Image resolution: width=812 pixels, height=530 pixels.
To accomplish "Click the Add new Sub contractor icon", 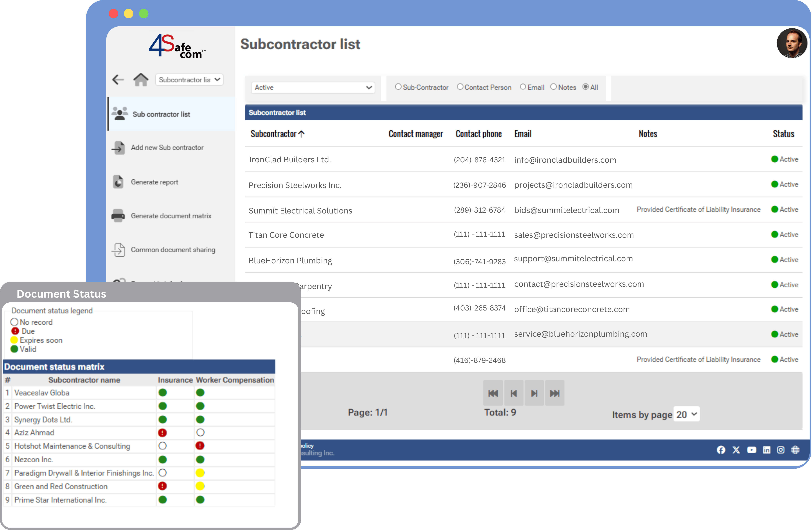I will click(x=118, y=148).
